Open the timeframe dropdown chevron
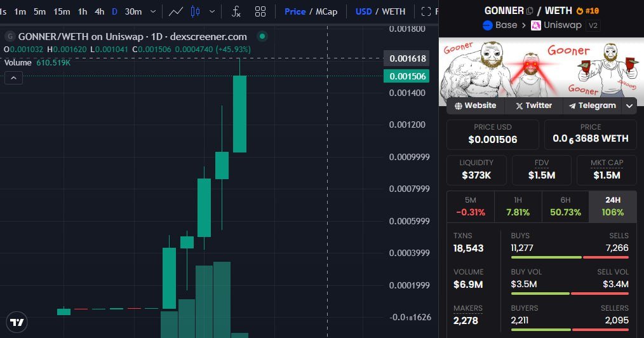The image size is (644, 338). [x=153, y=11]
